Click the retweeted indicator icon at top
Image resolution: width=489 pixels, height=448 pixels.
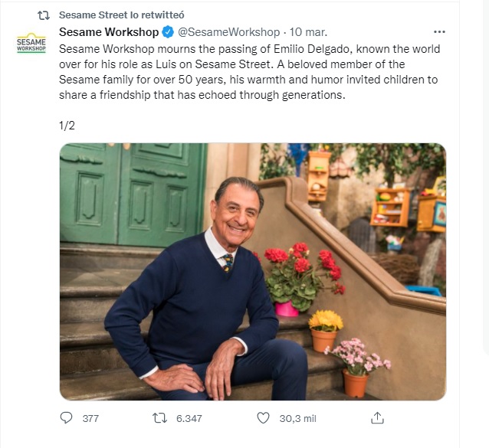[44, 15]
